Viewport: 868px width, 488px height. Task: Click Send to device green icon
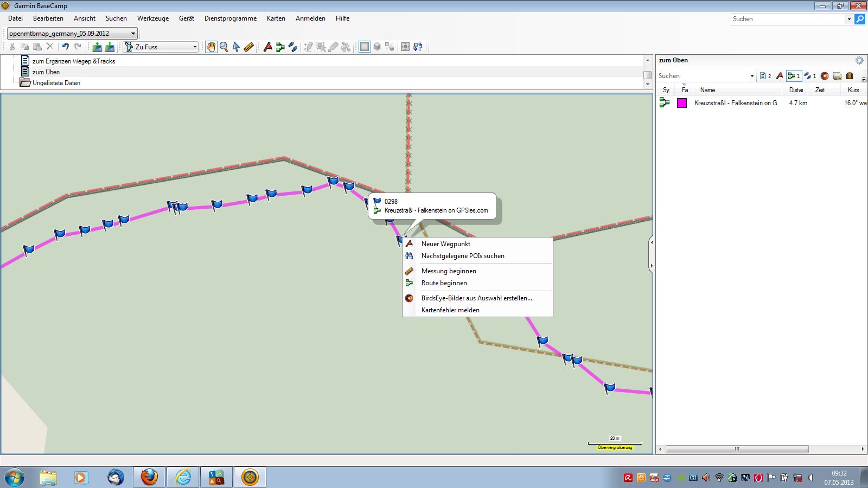(x=97, y=47)
